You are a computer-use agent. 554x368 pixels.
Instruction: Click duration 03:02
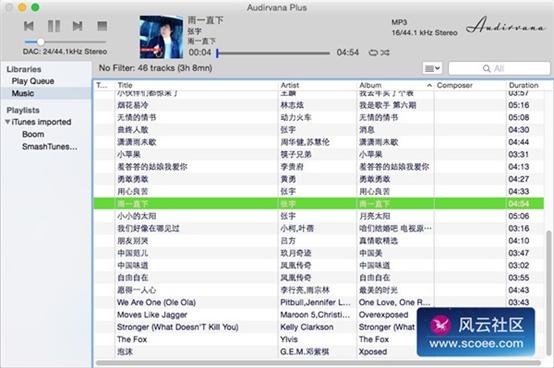tap(519, 266)
